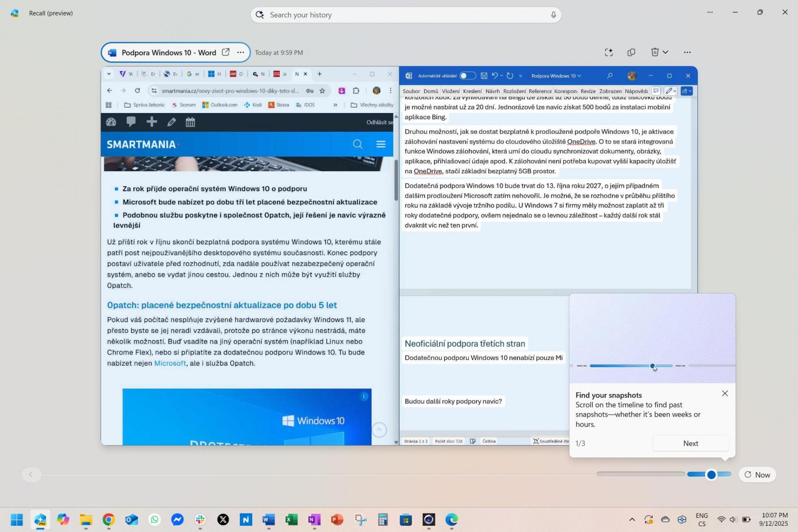Open Slack from the taskbar
This screenshot has width=798, height=532.
point(200,520)
